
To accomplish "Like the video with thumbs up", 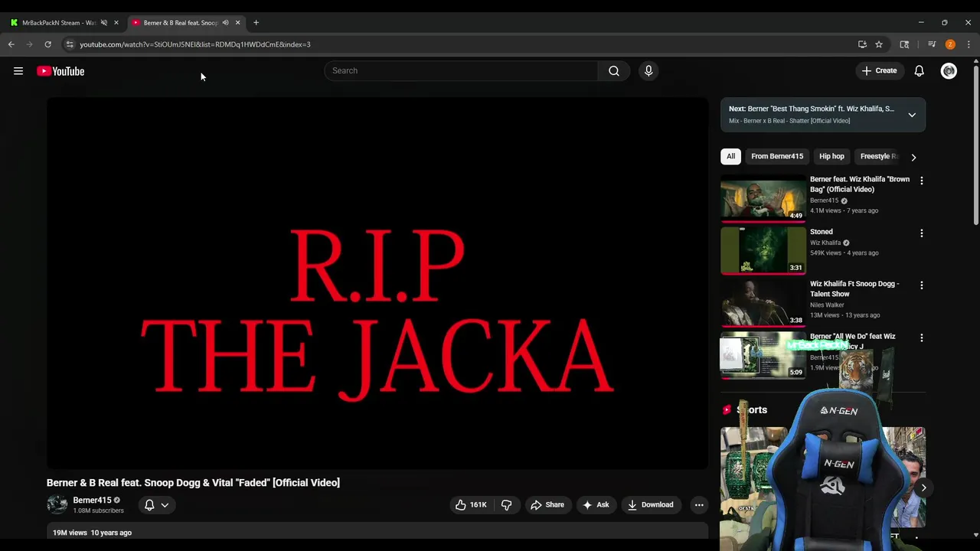I will tap(471, 505).
